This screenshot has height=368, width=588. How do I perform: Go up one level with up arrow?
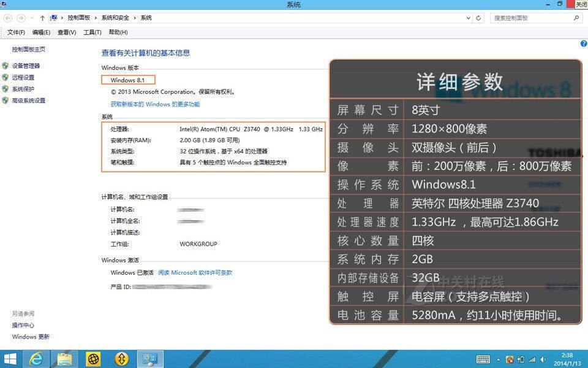[42, 18]
